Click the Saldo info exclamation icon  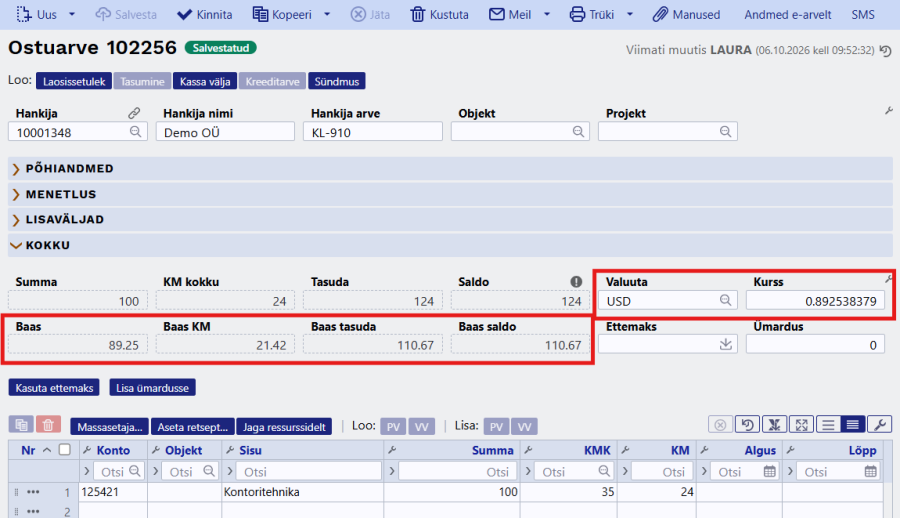tap(576, 281)
